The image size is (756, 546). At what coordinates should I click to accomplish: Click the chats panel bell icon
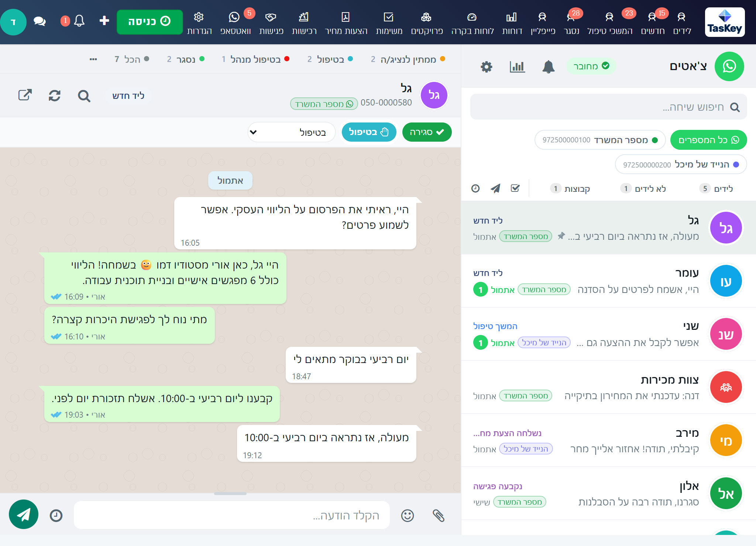tap(549, 67)
